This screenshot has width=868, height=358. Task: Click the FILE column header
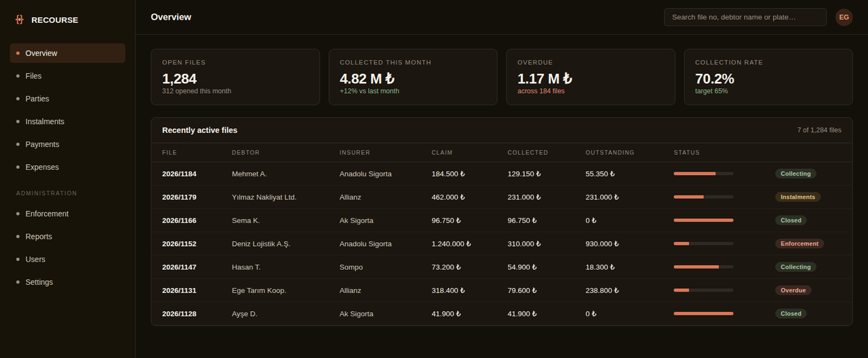click(170, 153)
